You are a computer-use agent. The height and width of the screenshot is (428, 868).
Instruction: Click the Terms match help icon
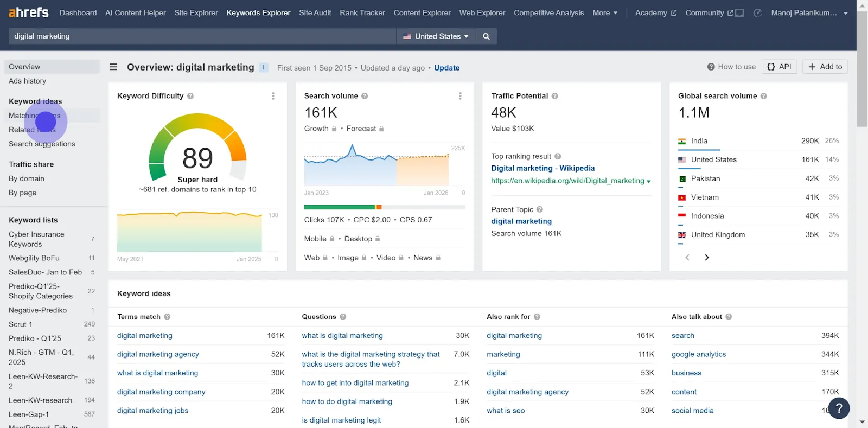point(167,317)
